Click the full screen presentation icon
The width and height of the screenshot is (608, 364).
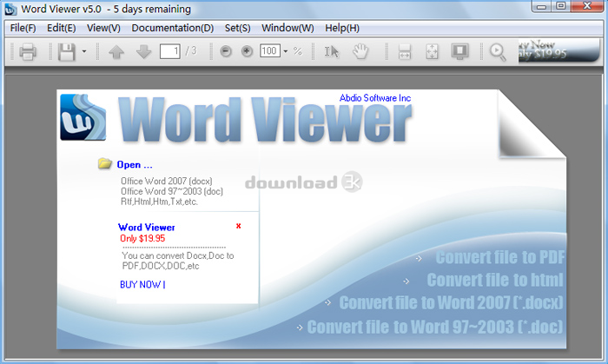(x=459, y=51)
